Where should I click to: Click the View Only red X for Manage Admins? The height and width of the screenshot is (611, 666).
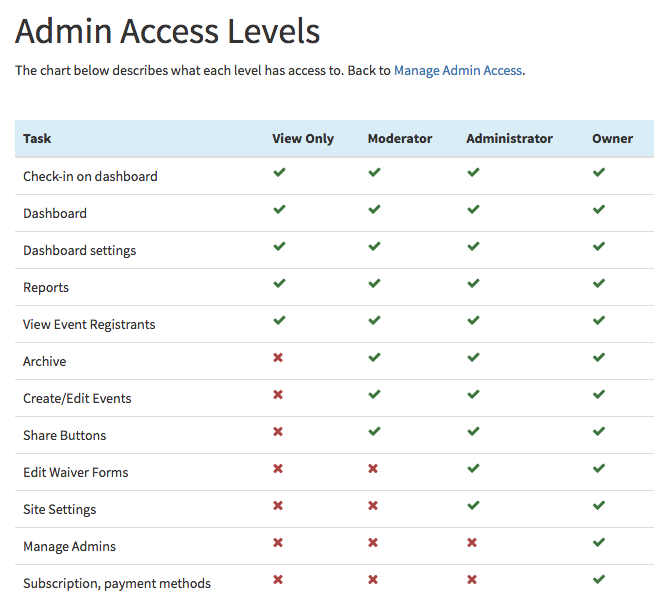278,542
